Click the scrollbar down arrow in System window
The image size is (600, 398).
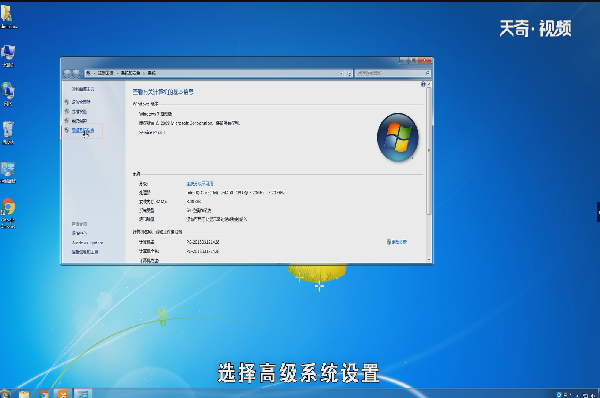429,260
